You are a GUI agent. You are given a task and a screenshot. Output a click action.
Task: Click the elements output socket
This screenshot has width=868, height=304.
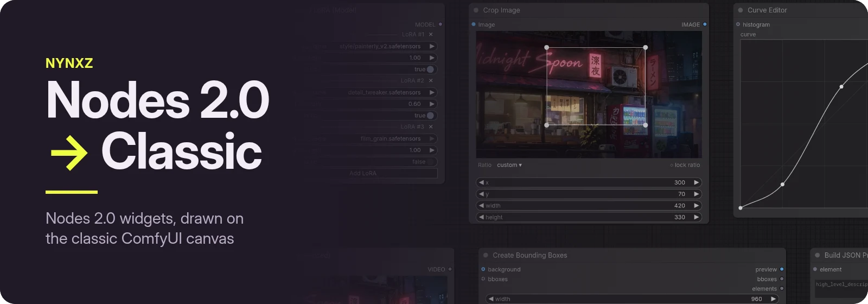click(782, 289)
